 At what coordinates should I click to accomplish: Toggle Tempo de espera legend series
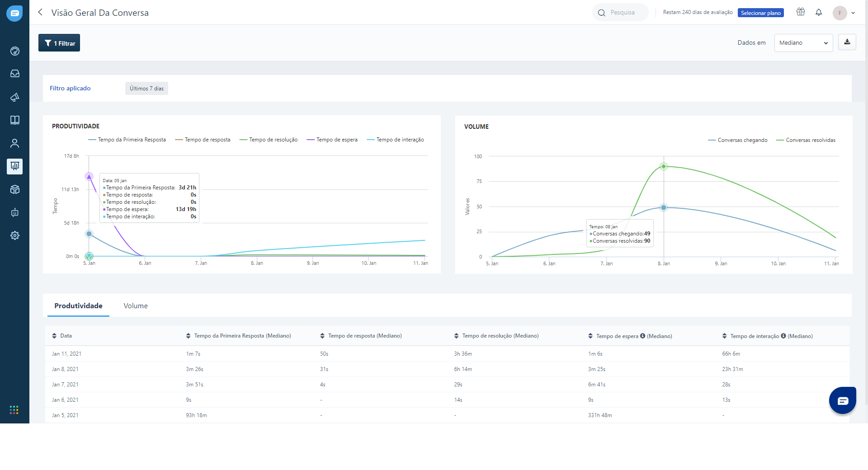(x=332, y=140)
